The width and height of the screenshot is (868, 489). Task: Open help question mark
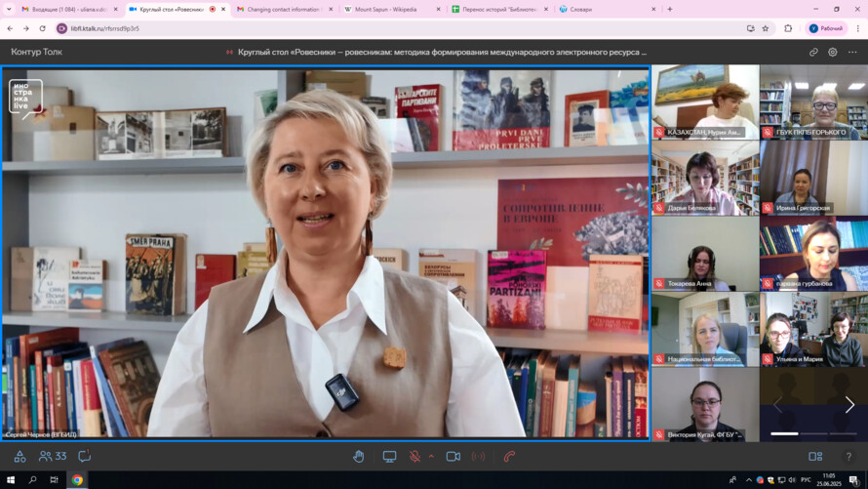[848, 457]
